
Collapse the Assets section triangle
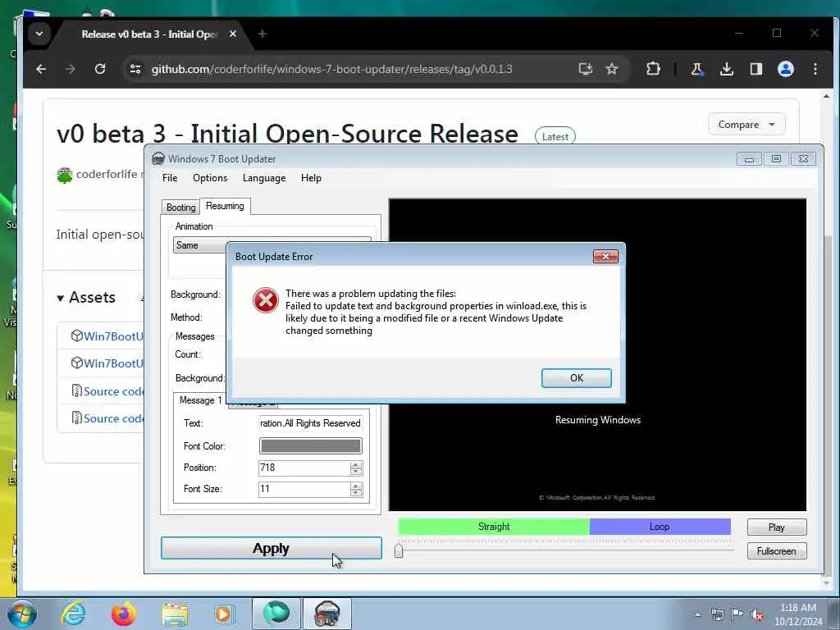point(61,298)
